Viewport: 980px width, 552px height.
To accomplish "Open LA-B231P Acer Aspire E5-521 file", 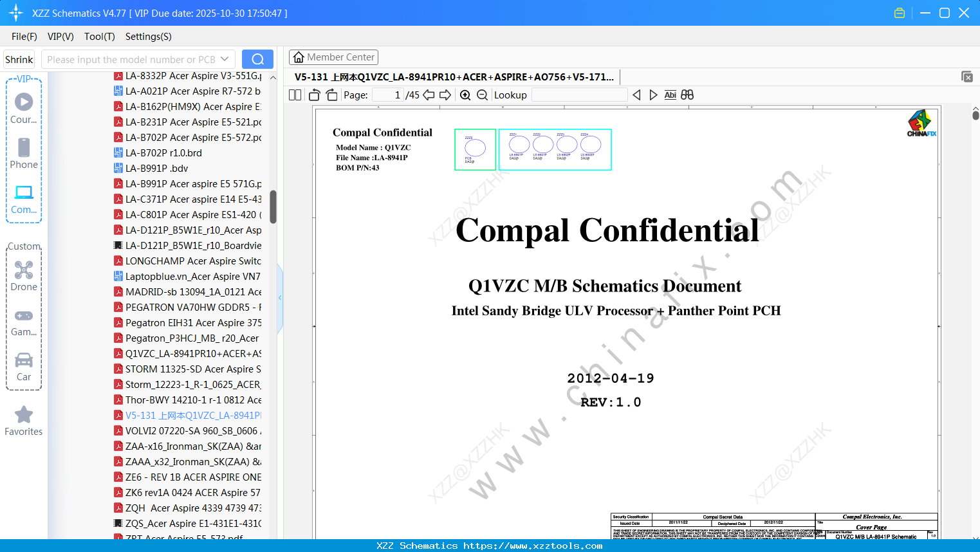I will click(x=188, y=122).
